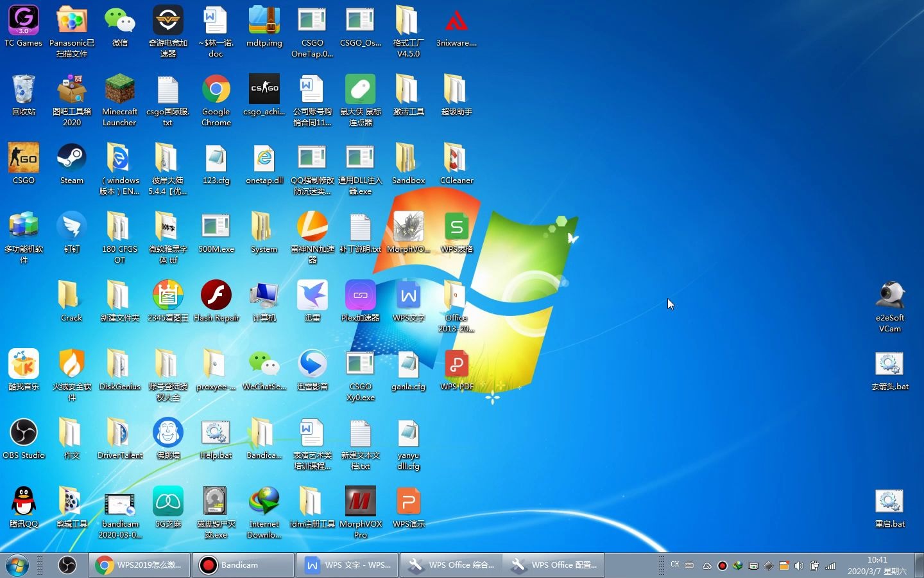Switch to WPS Office 配置... taskbar window
Image resolution: width=924 pixels, height=578 pixels.
[554, 565]
